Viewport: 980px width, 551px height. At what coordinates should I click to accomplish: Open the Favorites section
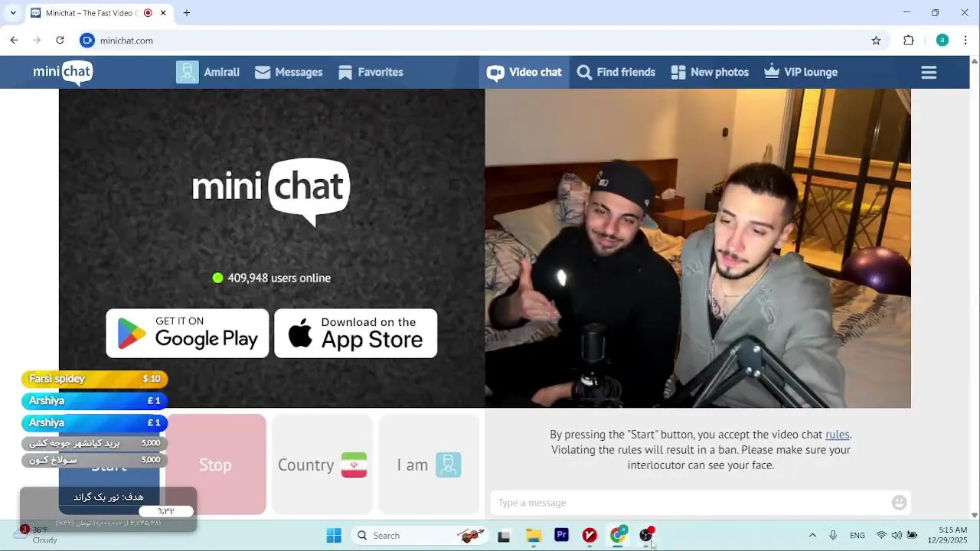(x=371, y=72)
